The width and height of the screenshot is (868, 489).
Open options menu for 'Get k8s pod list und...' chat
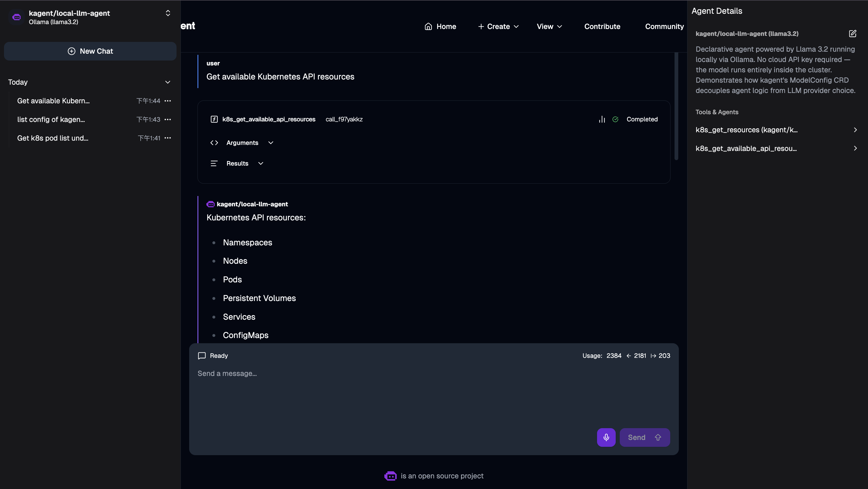(168, 138)
